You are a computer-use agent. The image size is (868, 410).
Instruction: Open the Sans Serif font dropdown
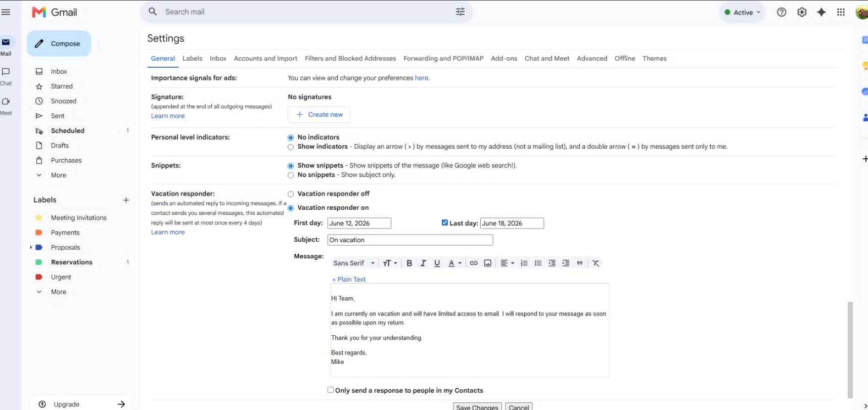tap(354, 263)
